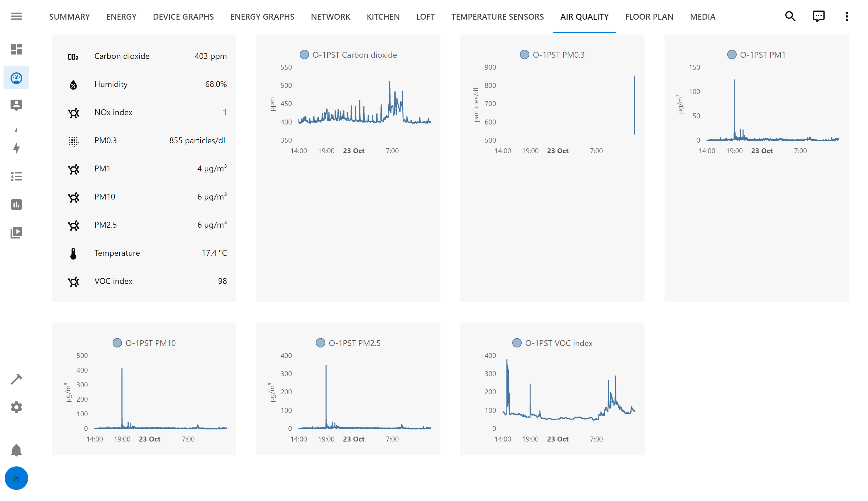Open the user profile avatar 'h'
The image size is (868, 501).
pyautogui.click(x=16, y=478)
